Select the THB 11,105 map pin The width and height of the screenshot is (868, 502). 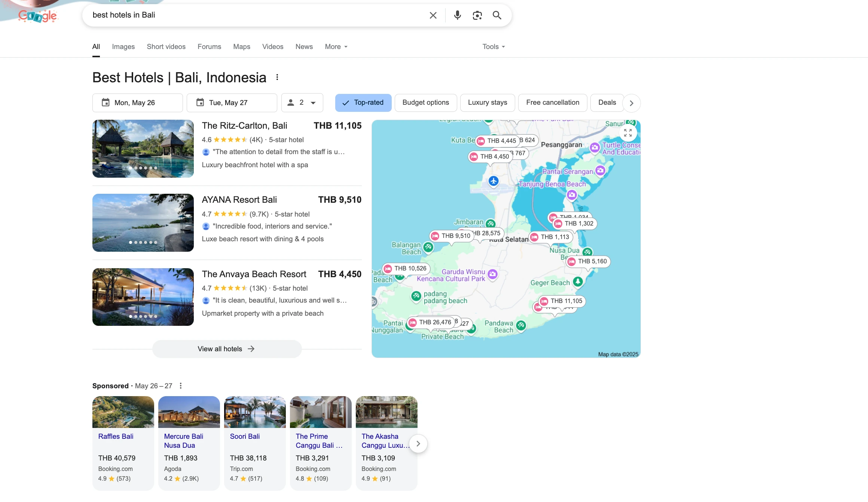pyautogui.click(x=562, y=301)
